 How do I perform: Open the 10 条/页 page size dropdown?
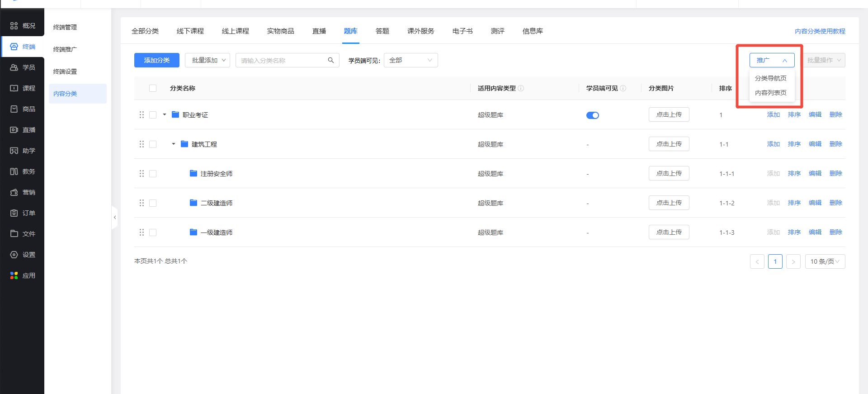click(x=825, y=261)
